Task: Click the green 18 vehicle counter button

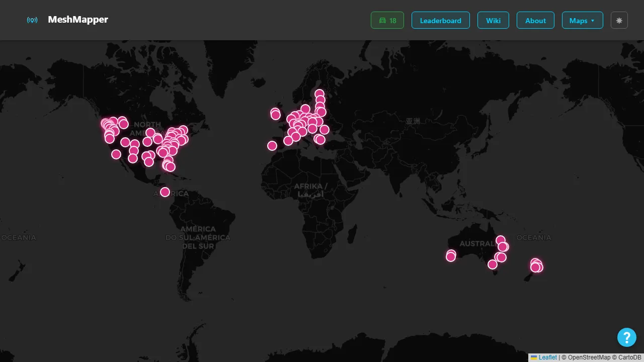Action: coord(387,21)
